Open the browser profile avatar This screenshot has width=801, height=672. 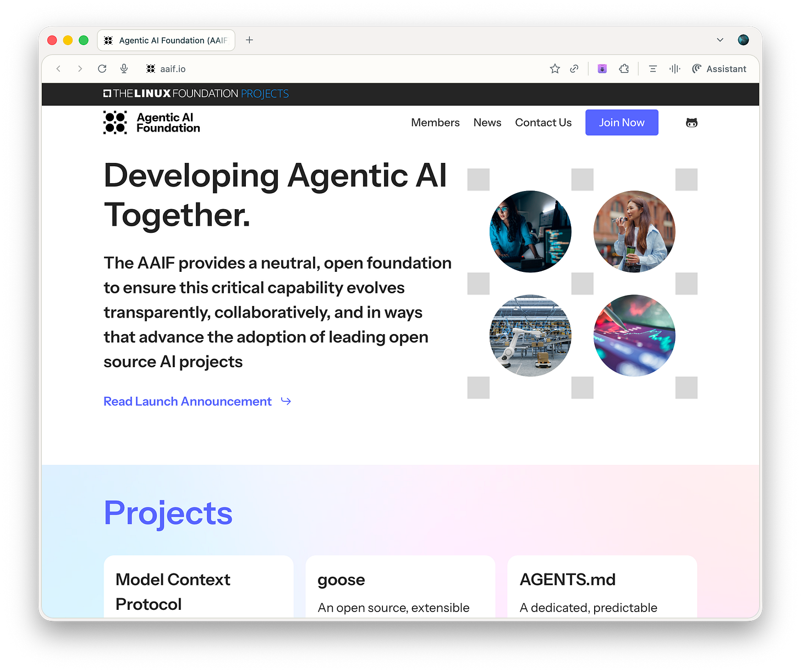coord(743,40)
